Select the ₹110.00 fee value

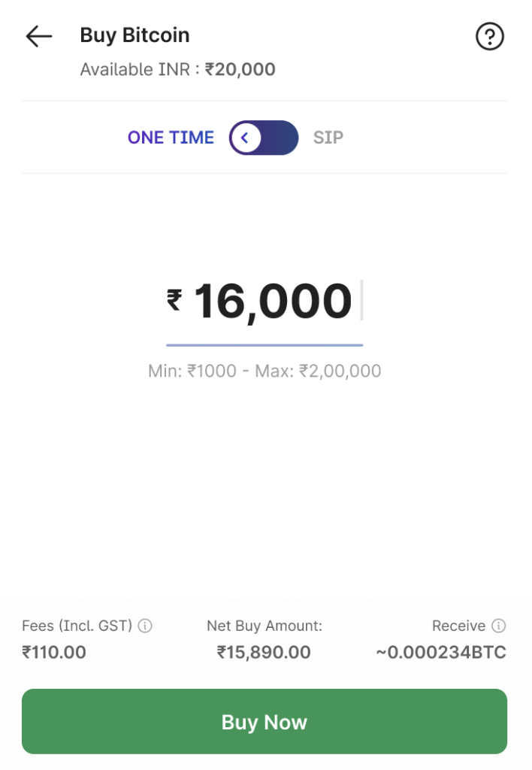click(x=54, y=652)
